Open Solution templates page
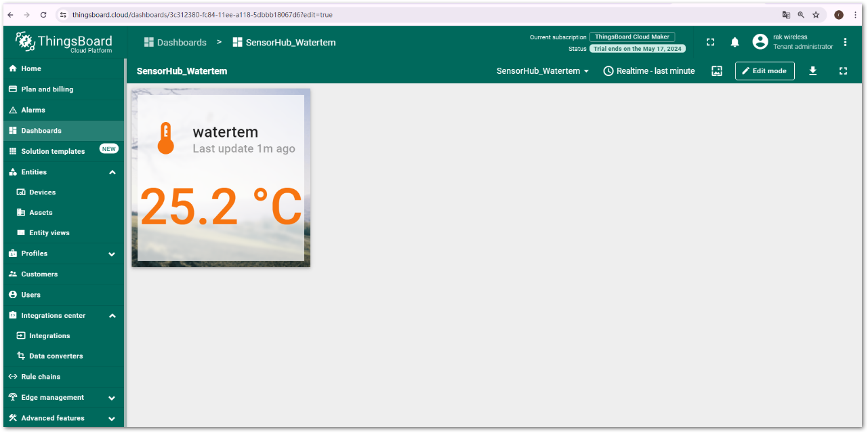 click(64, 151)
